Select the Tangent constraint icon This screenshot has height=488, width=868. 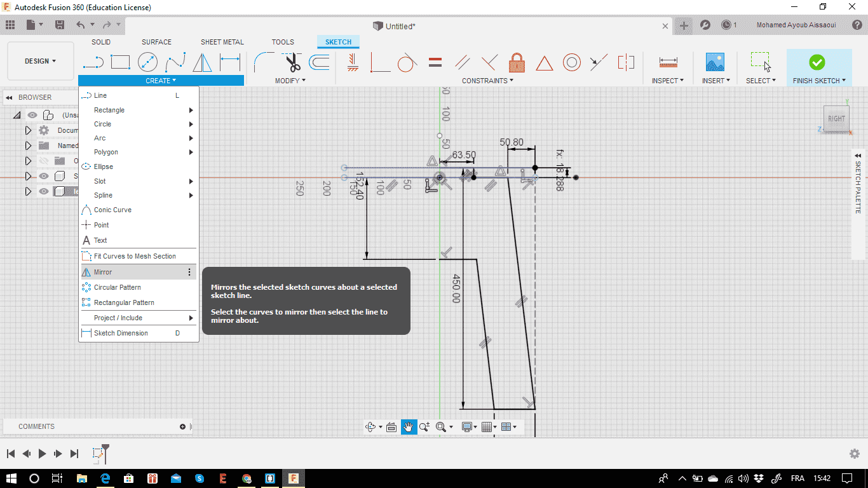(407, 62)
